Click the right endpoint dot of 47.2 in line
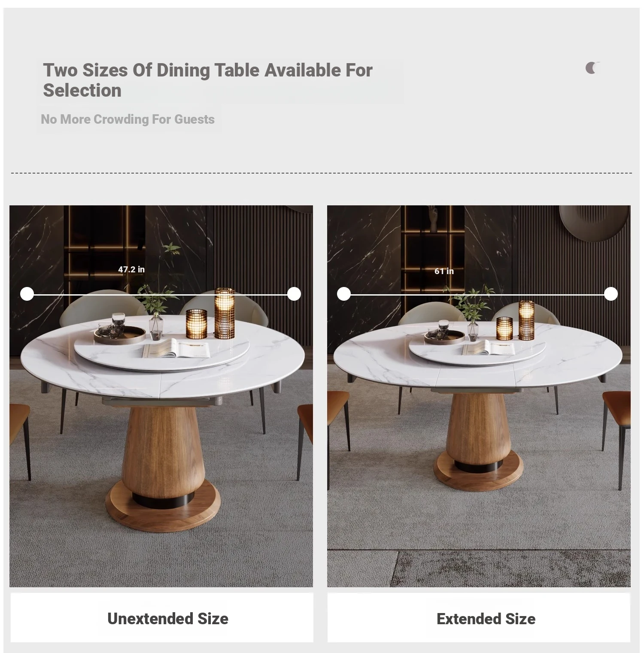The height and width of the screenshot is (653, 644). [x=294, y=294]
